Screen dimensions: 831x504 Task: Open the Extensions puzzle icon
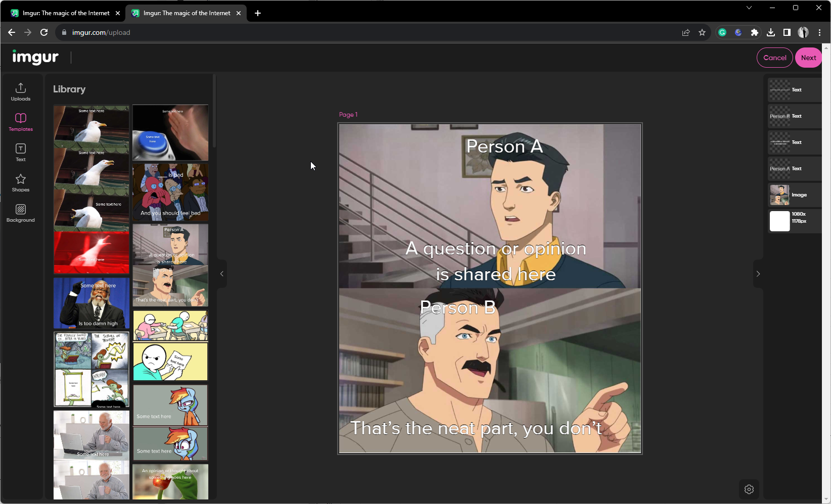(755, 32)
